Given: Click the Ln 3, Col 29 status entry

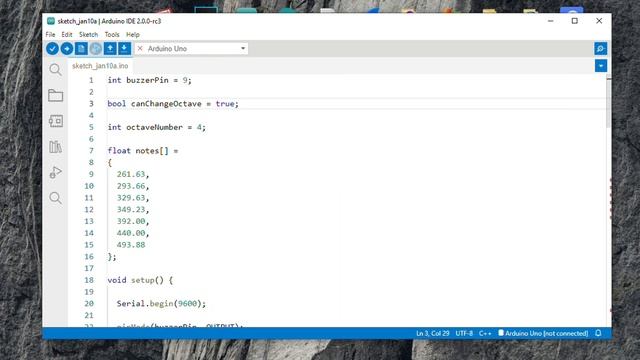Looking at the screenshot, I should [433, 333].
